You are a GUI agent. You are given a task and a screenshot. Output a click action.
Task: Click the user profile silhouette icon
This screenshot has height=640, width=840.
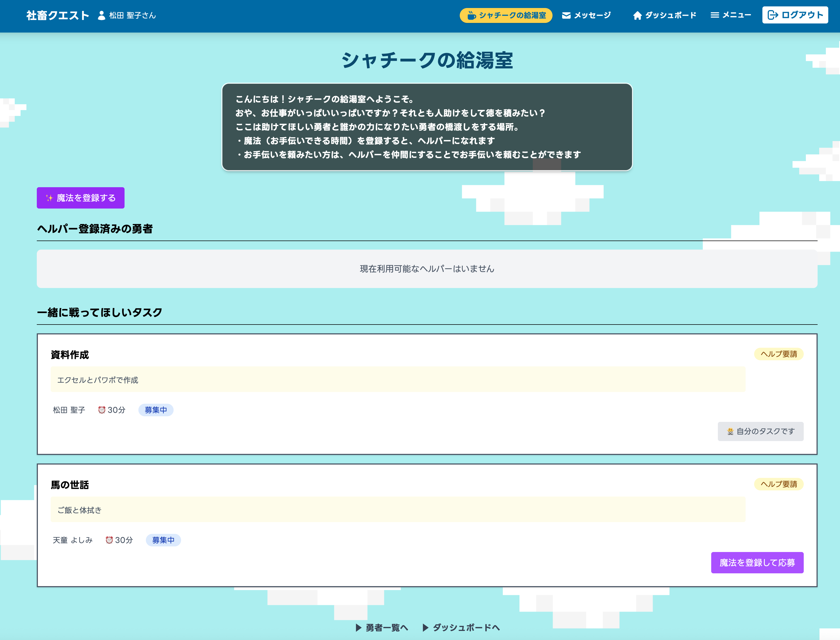pyautogui.click(x=101, y=16)
